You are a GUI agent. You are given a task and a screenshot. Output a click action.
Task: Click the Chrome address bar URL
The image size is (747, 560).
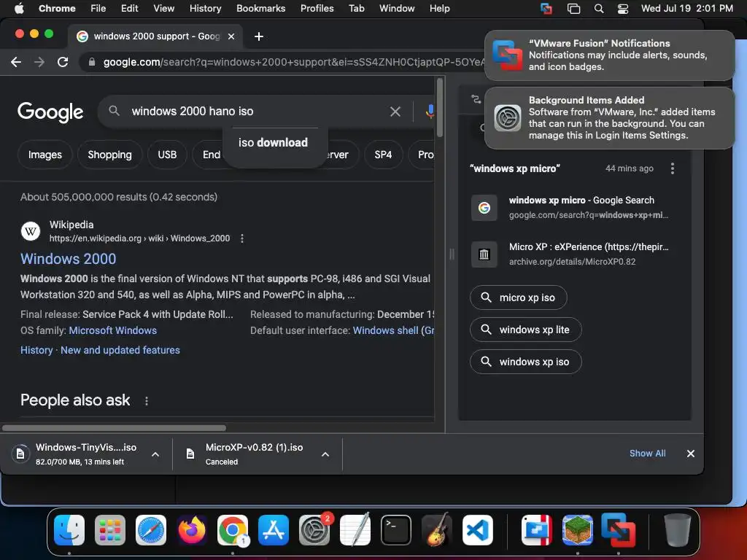point(293,62)
